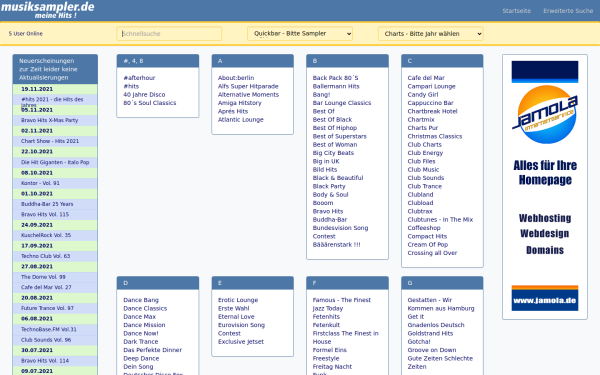Open Dance Bang sampler
The height and width of the screenshot is (375, 600).
click(141, 300)
